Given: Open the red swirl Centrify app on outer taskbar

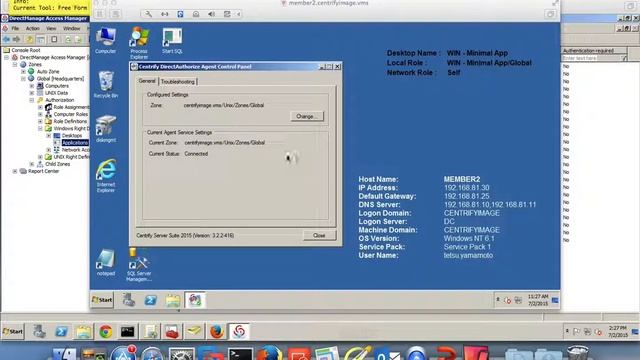Looking at the screenshot, I should coord(239,332).
